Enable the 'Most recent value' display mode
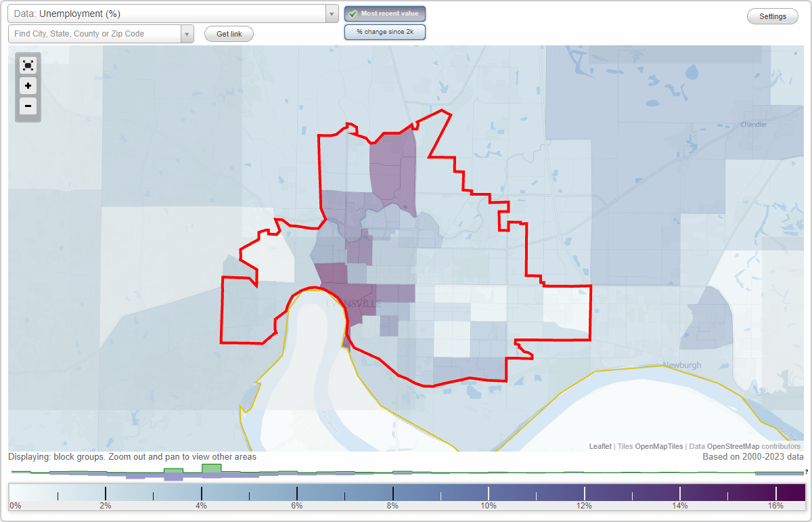The width and height of the screenshot is (812, 522). pos(384,13)
